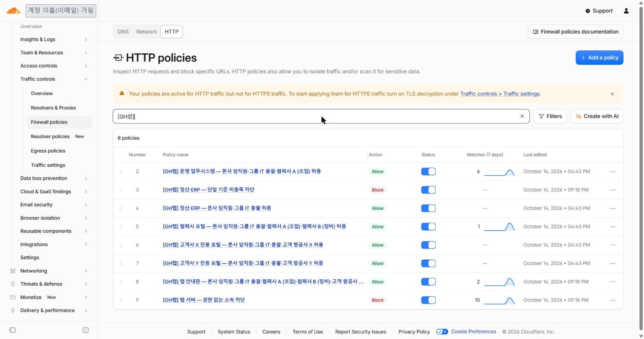Viewport: 644px width, 339px height.
Task: Turn off the status toggle for policy 4
Action: 428,208
